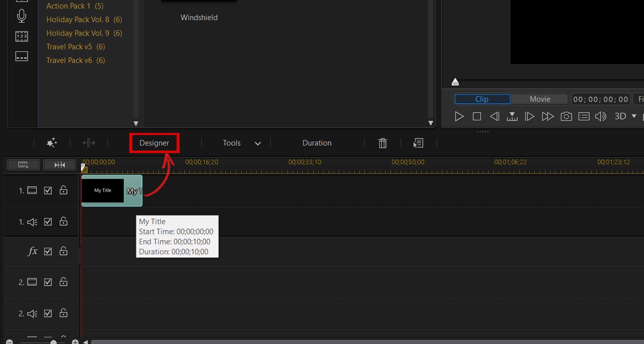Play the preview
The image size is (644, 344).
click(459, 116)
